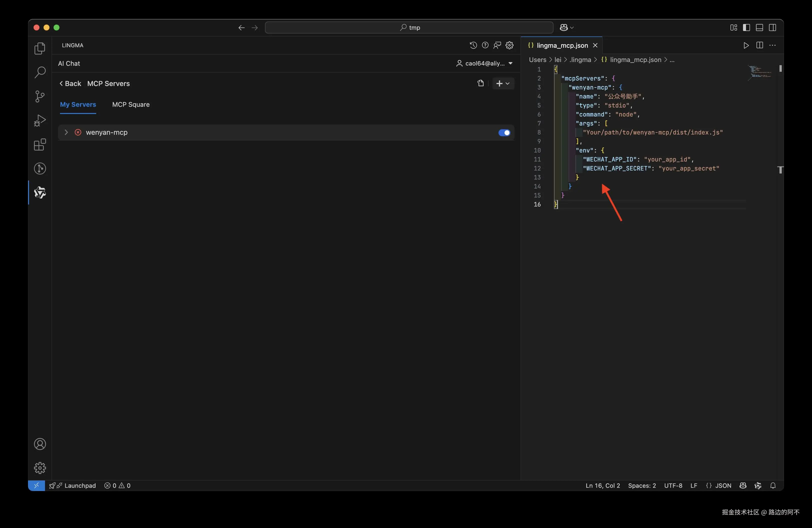Toggle the primary side bar layout
The width and height of the screenshot is (812, 528).
[x=746, y=28]
